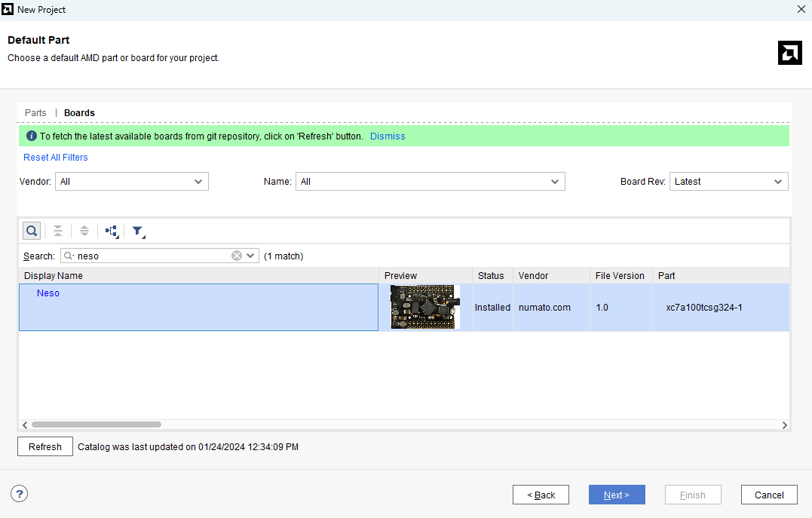Screen dimensions: 812x518
Task: Clear the search text with X icon
Action: point(237,256)
